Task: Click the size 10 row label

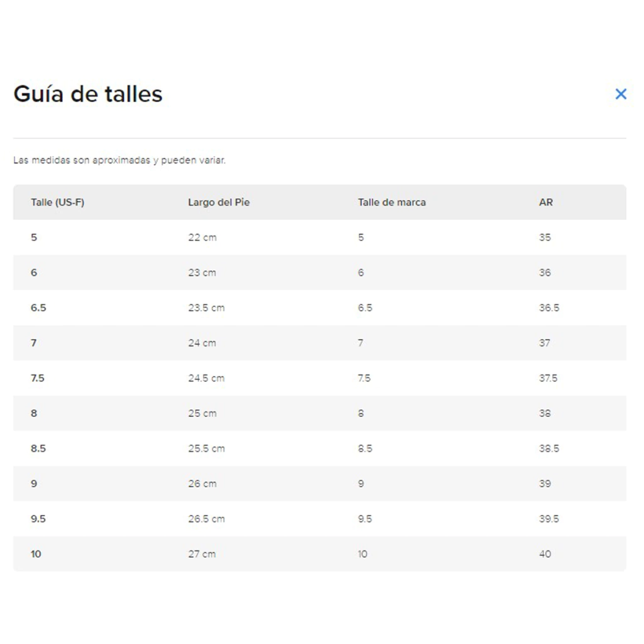Action: pyautogui.click(x=36, y=554)
